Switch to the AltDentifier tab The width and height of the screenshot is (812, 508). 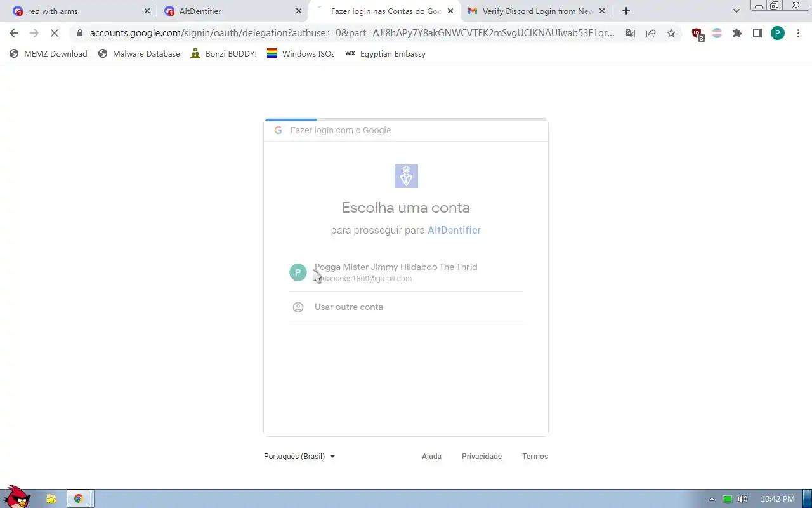pos(233,11)
